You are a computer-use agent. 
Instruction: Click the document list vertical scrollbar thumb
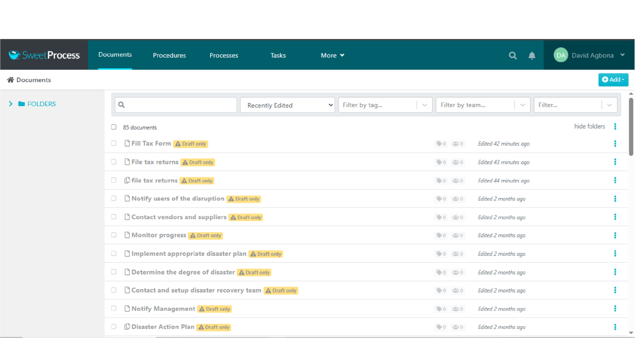click(x=631, y=127)
